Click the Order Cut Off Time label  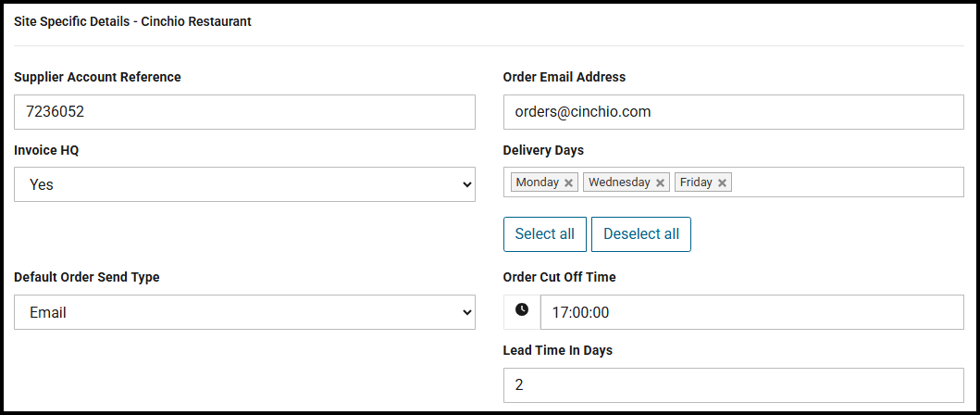(x=559, y=277)
